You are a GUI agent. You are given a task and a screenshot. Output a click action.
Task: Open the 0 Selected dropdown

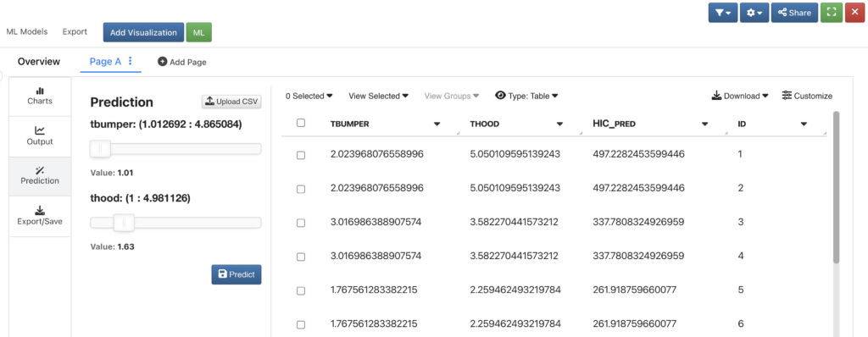(x=309, y=96)
